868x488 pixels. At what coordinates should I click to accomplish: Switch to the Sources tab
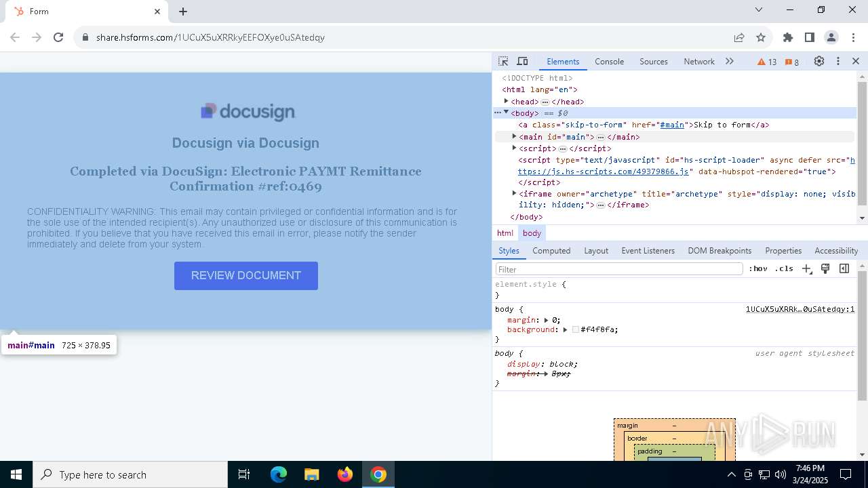654,61
